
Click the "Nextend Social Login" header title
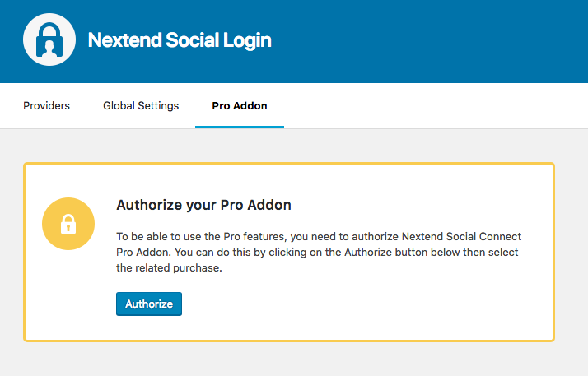pyautogui.click(x=180, y=40)
